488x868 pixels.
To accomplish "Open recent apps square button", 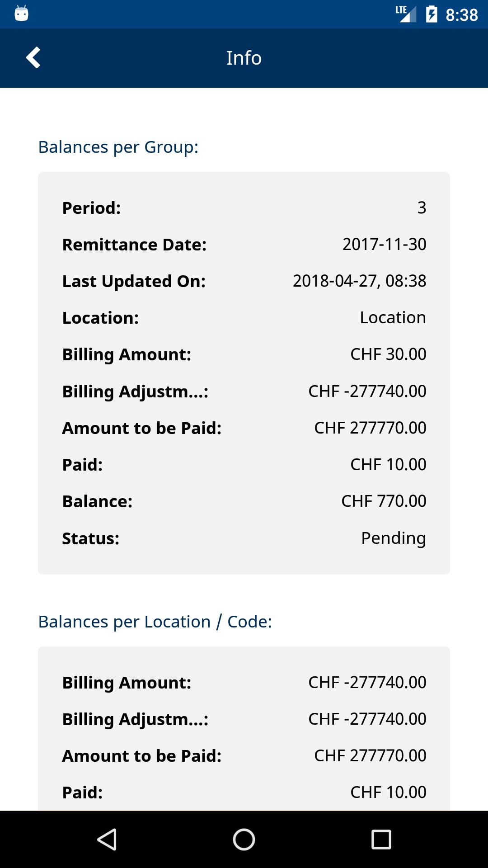I will [381, 840].
